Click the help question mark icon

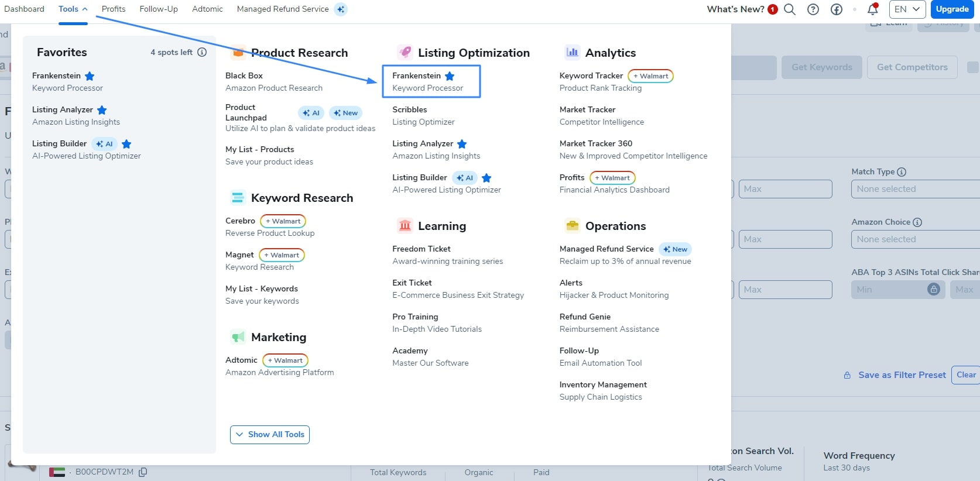813,9
